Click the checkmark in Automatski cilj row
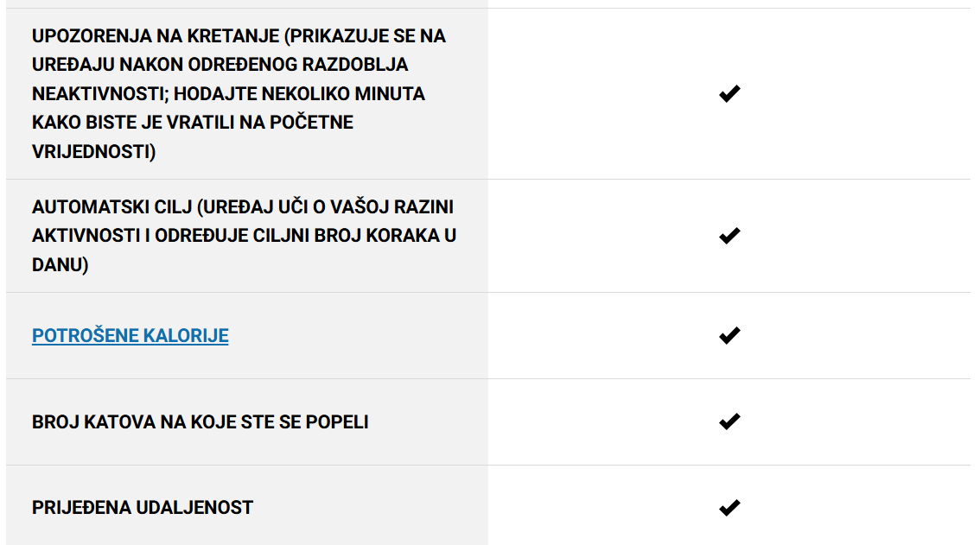 click(x=729, y=236)
